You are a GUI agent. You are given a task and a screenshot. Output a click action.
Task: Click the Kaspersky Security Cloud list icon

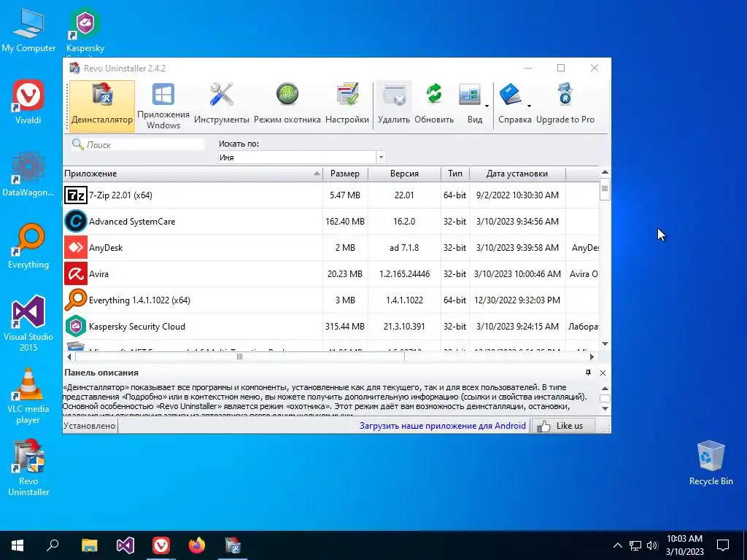[x=76, y=326]
